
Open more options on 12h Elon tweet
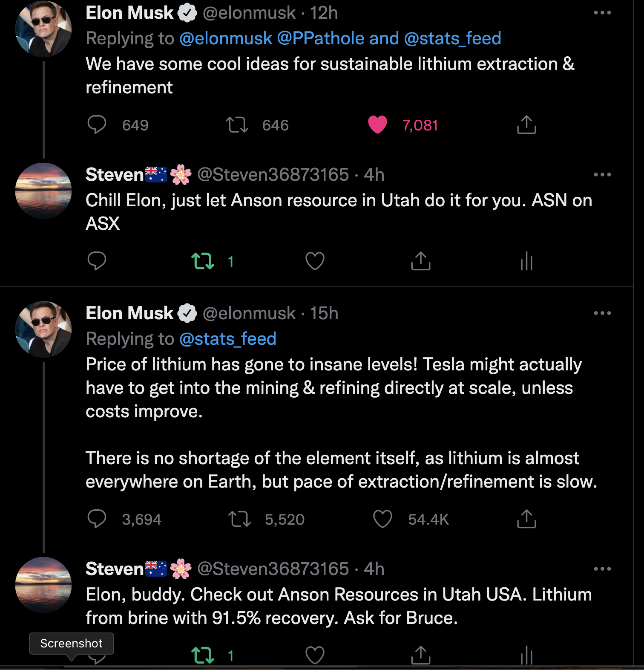click(602, 13)
